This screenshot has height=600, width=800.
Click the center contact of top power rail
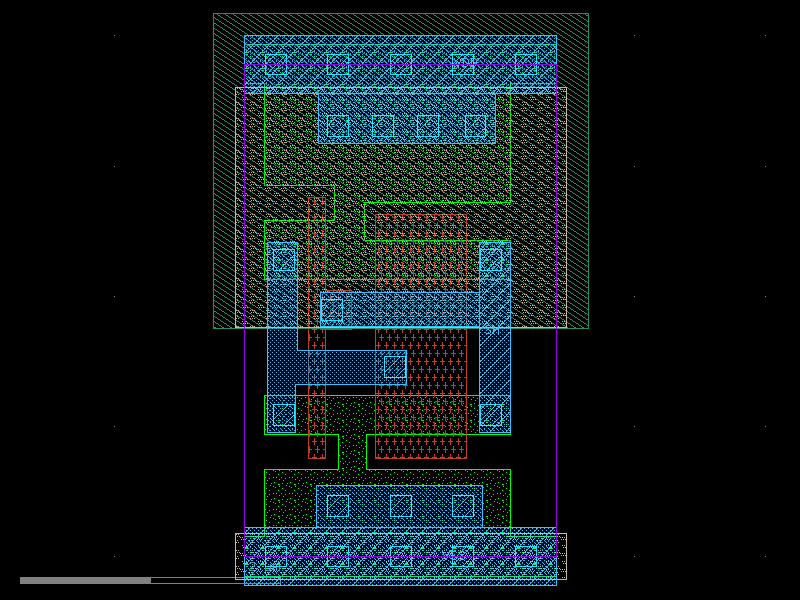coord(401,64)
